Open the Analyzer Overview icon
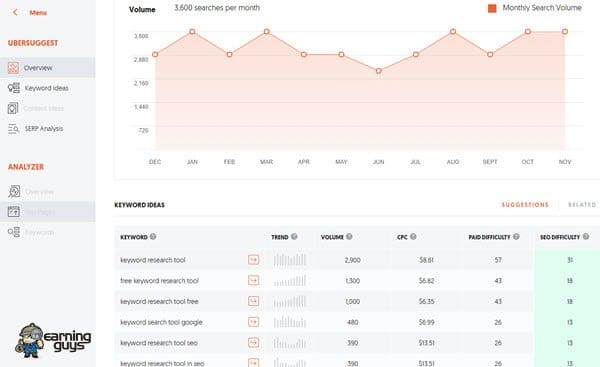The image size is (600, 367). click(14, 191)
